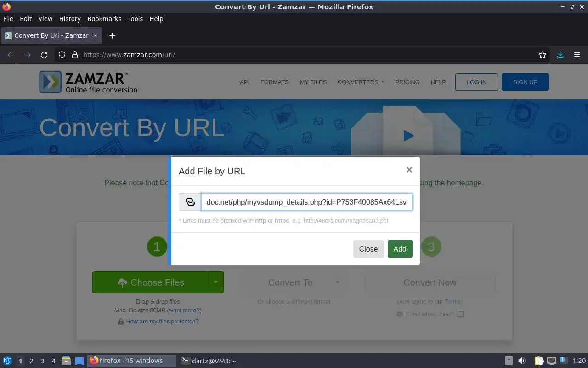Viewport: 588px width, 368px height.
Task: Click the Choose Files button
Action: [x=150, y=282]
